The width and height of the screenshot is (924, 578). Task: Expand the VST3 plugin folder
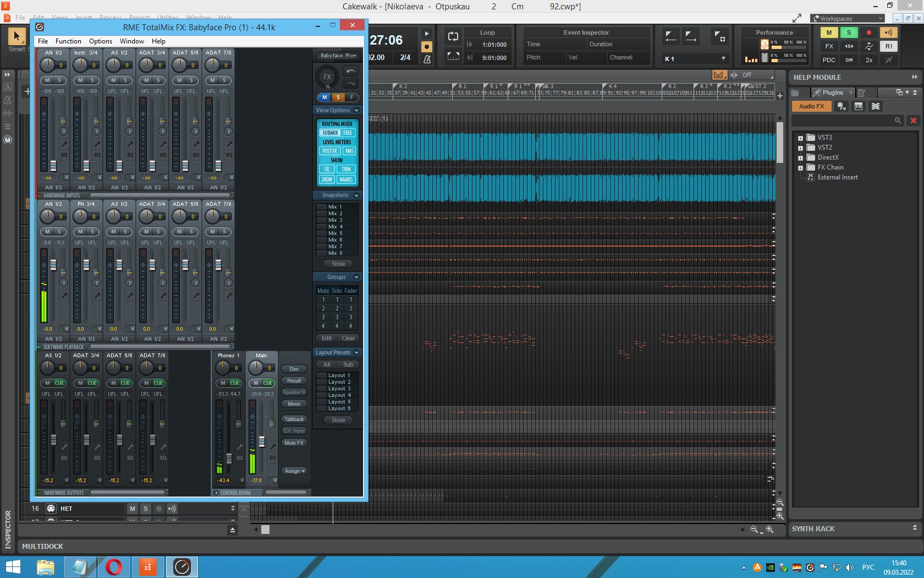pos(800,138)
